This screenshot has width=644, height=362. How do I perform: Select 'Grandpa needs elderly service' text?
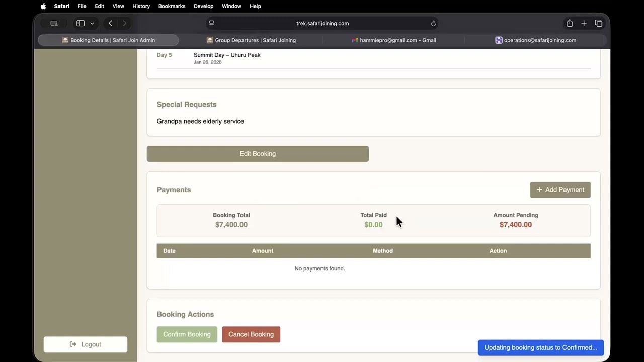click(x=200, y=121)
